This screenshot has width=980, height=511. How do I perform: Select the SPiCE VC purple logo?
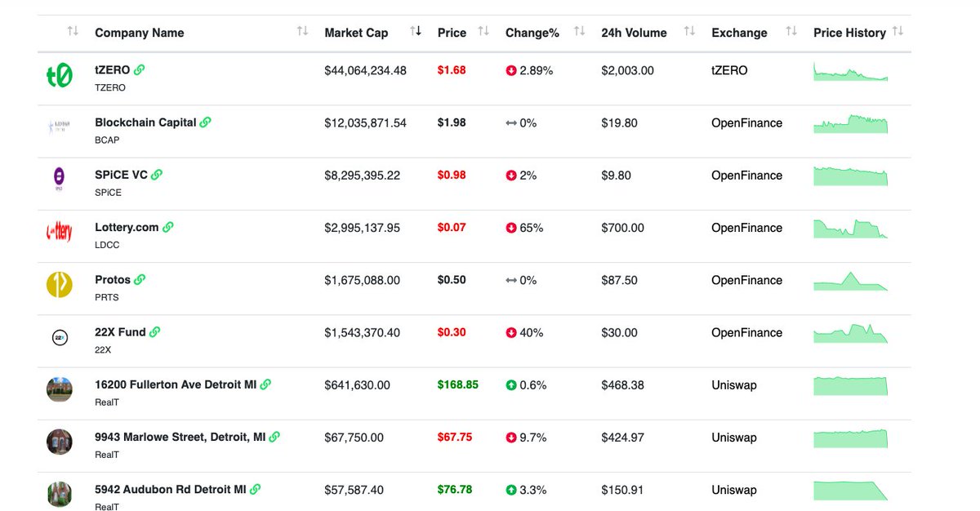pyautogui.click(x=59, y=179)
